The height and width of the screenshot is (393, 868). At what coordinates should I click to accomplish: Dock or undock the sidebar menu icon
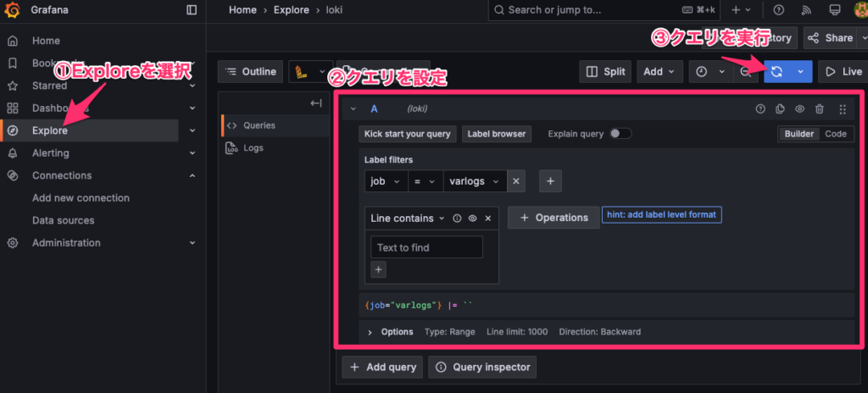tap(192, 10)
